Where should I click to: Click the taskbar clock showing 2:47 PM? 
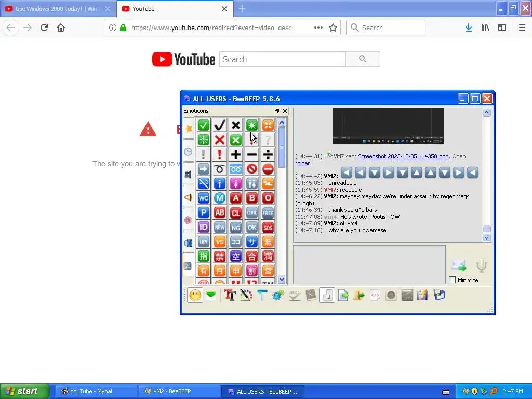tap(513, 391)
